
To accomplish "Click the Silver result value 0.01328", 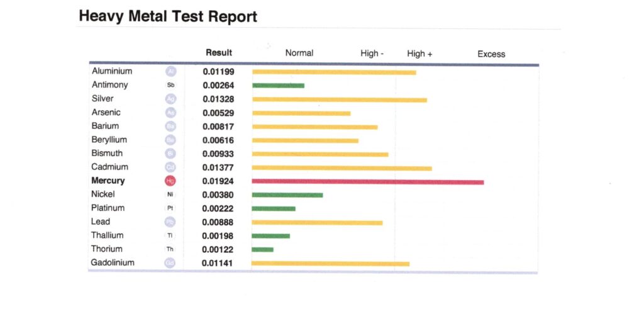I will click(218, 99).
